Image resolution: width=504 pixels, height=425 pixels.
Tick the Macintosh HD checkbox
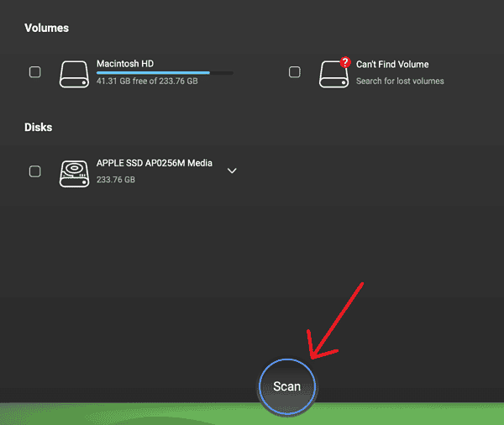pyautogui.click(x=35, y=72)
